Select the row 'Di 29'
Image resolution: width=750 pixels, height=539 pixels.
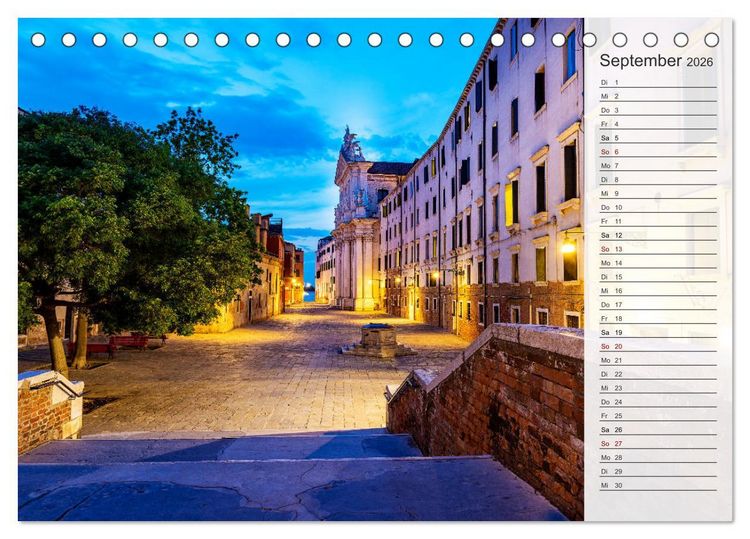(x=658, y=471)
